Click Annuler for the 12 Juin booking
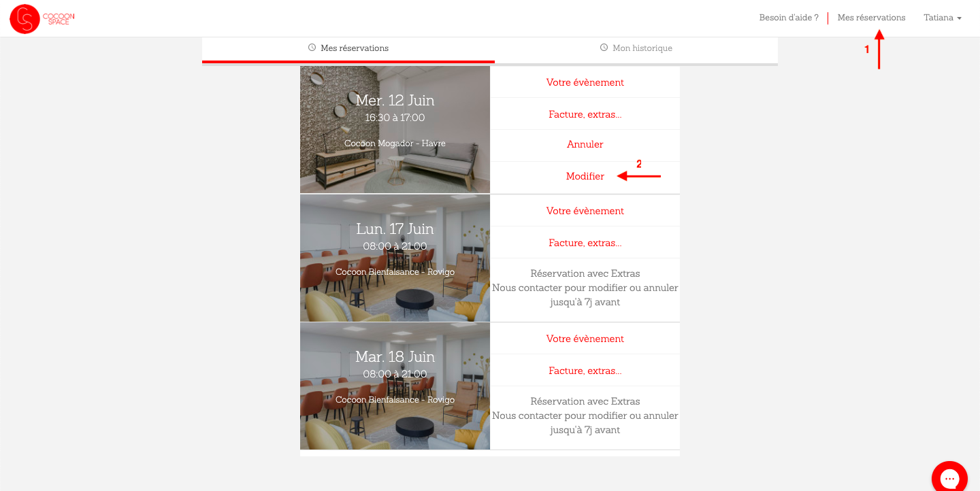980x491 pixels. pos(585,144)
